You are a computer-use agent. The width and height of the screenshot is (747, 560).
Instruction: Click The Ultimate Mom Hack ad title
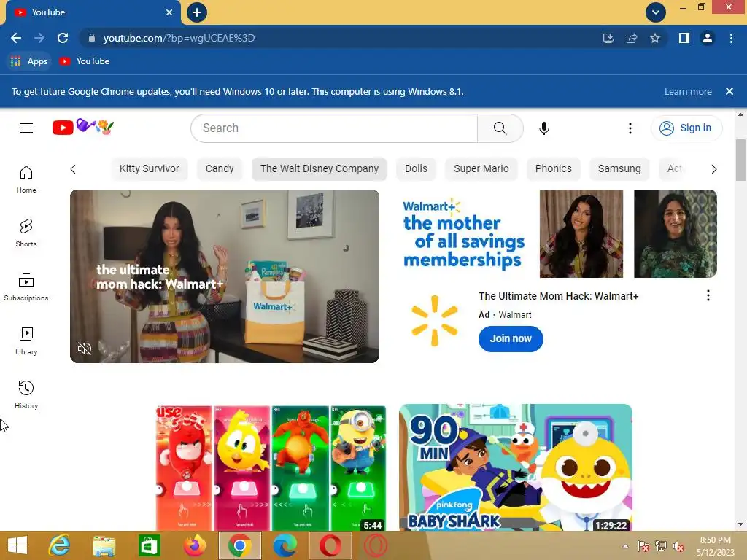tap(558, 296)
